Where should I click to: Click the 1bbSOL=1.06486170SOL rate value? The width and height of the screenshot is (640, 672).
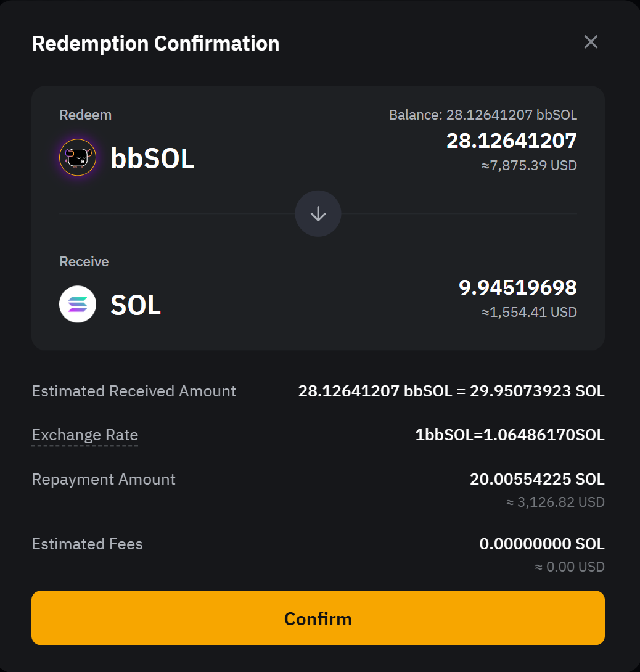point(510,435)
